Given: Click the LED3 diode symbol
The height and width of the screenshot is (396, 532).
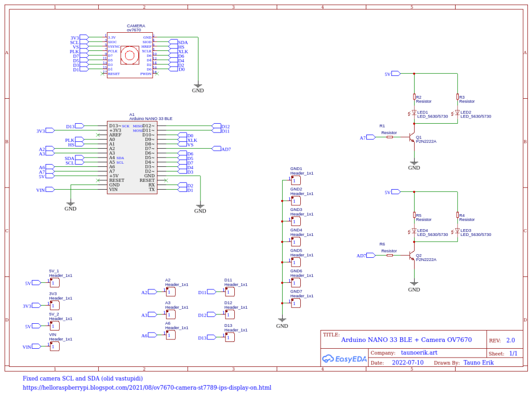Looking at the screenshot, I should coord(457,231).
